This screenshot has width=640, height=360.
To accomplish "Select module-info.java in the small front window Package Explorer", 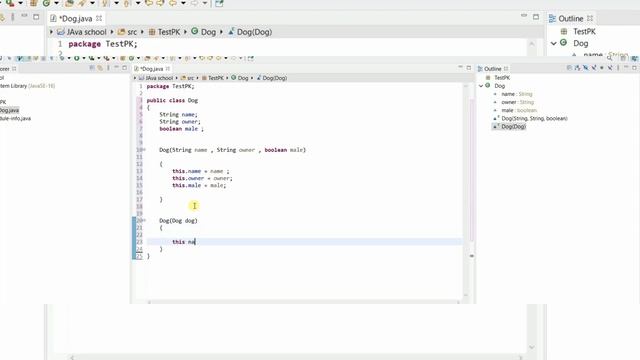I will 15,118.
